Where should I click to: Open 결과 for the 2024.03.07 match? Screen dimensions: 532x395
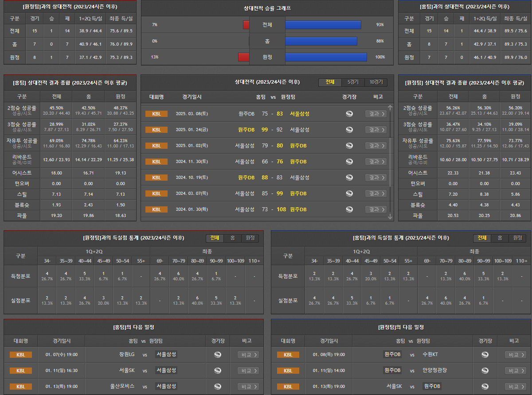click(376, 194)
